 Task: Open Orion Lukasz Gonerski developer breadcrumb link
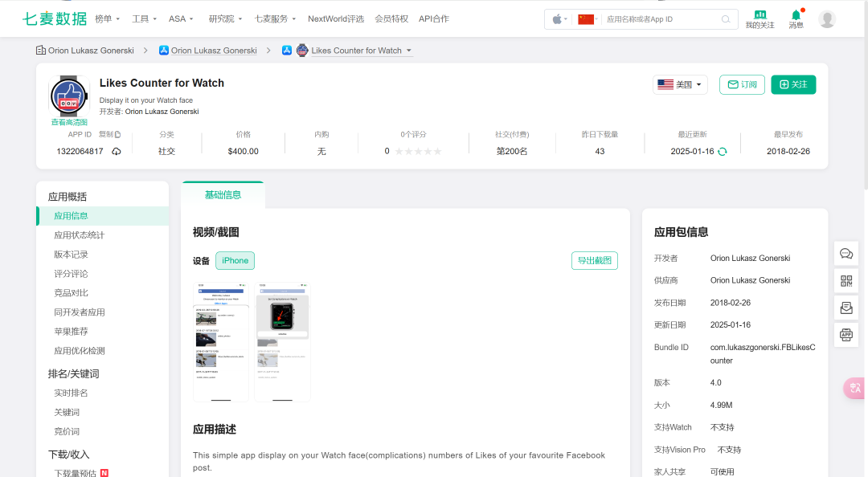[x=214, y=51]
